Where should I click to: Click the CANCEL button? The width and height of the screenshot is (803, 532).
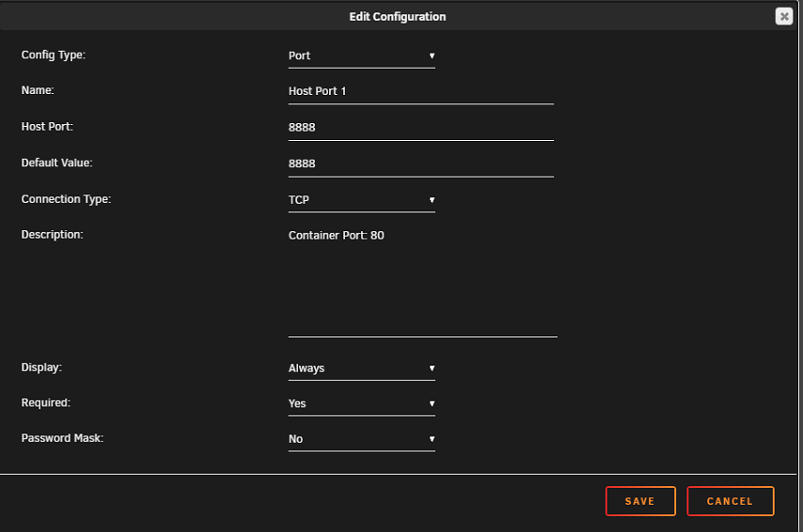click(x=731, y=501)
